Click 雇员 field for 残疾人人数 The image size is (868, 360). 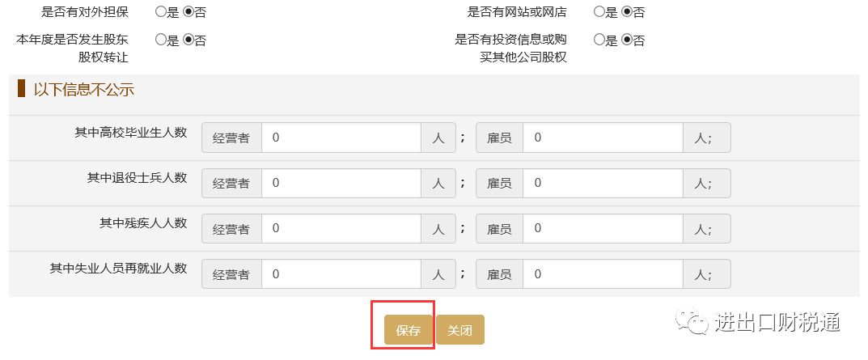pos(603,229)
